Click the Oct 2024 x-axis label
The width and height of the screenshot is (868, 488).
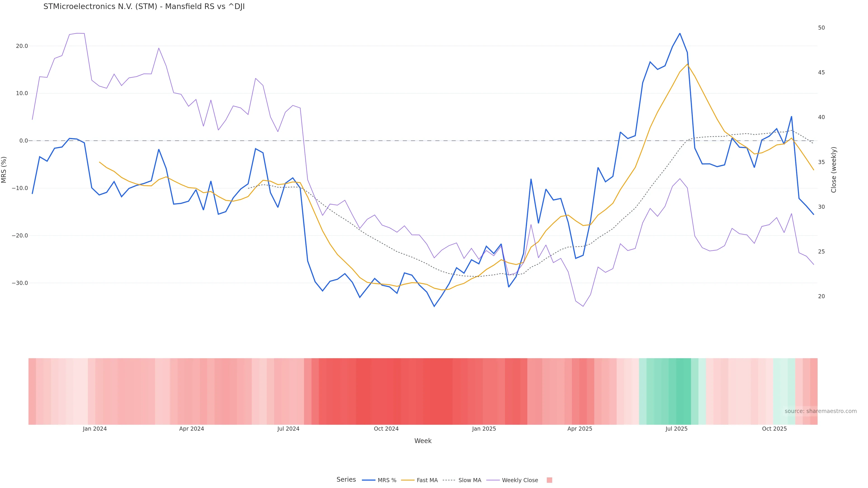386,429
